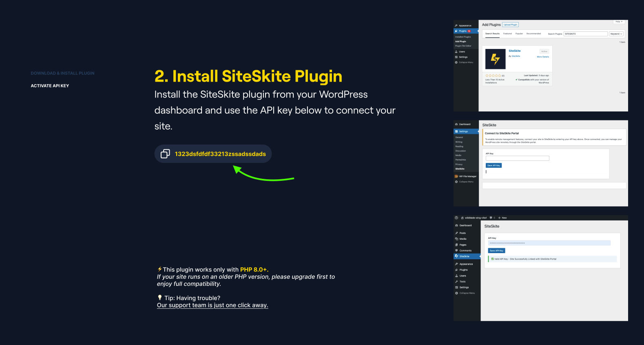Viewport: 644px width, 345px height.
Task: Click the copy icon beside the API key
Action: [165, 154]
